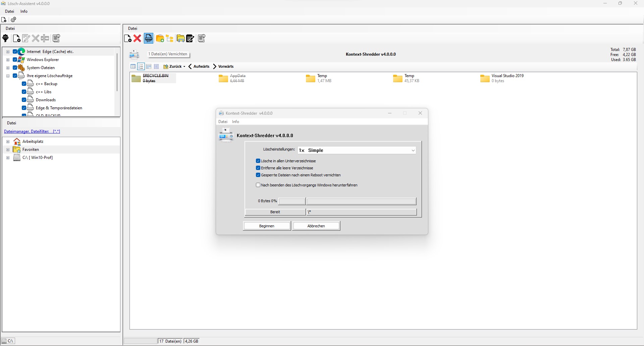The height and width of the screenshot is (346, 644).
Task: Expand the System-Dateien tree node
Action: 8,68
